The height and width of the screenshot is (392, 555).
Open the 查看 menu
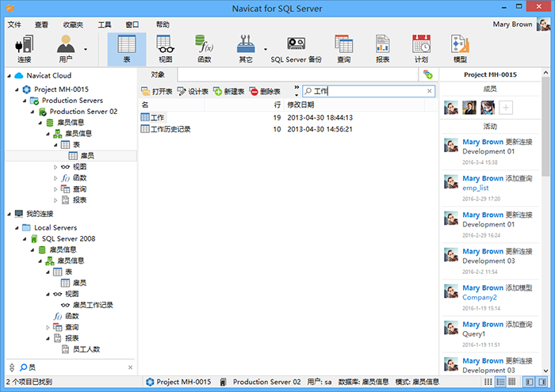click(x=41, y=25)
